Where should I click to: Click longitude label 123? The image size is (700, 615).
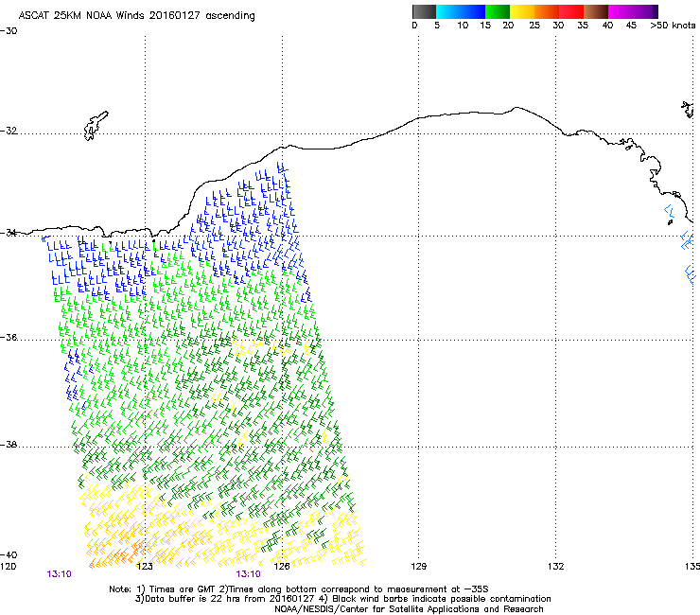[x=145, y=567]
